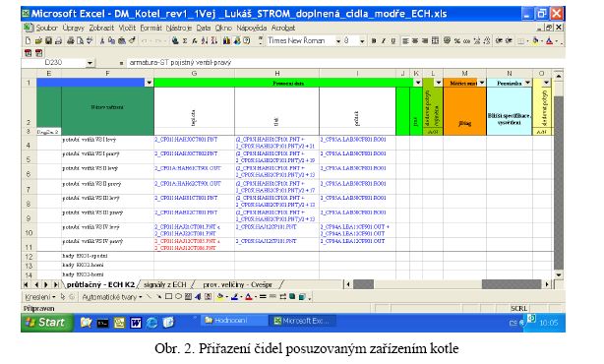Viewport: 604px width, 364px height.
Task: Click the Font Color red A icon
Action: (x=549, y=41)
